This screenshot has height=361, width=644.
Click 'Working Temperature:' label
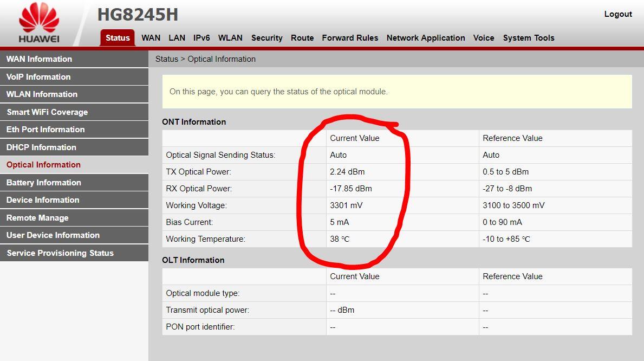tap(205, 239)
